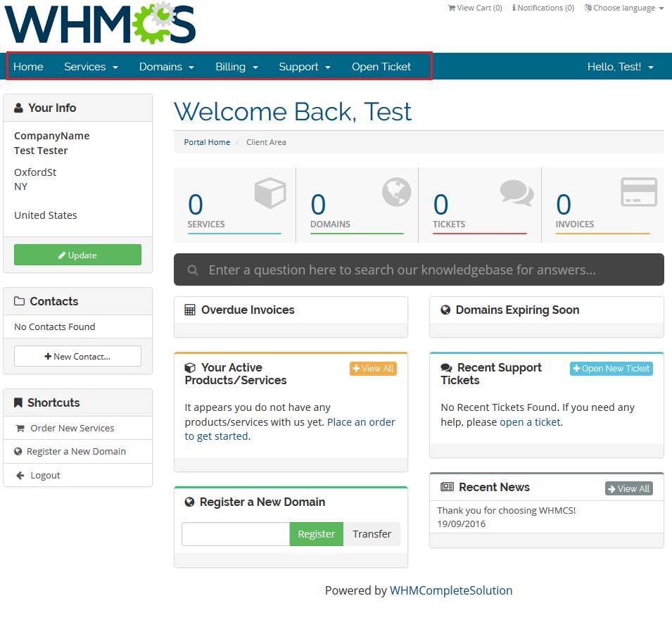Click the Client Area breadcrumb text
Image resolution: width=672 pixels, height=634 pixels.
tap(266, 142)
